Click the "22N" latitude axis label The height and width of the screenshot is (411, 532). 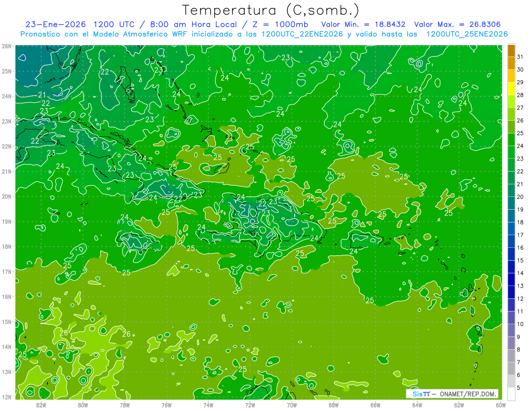(6, 146)
